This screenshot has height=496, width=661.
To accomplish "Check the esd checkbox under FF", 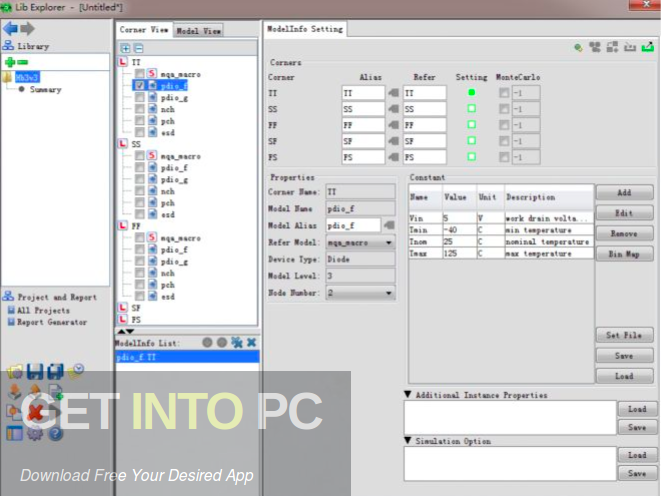I will pos(140,296).
